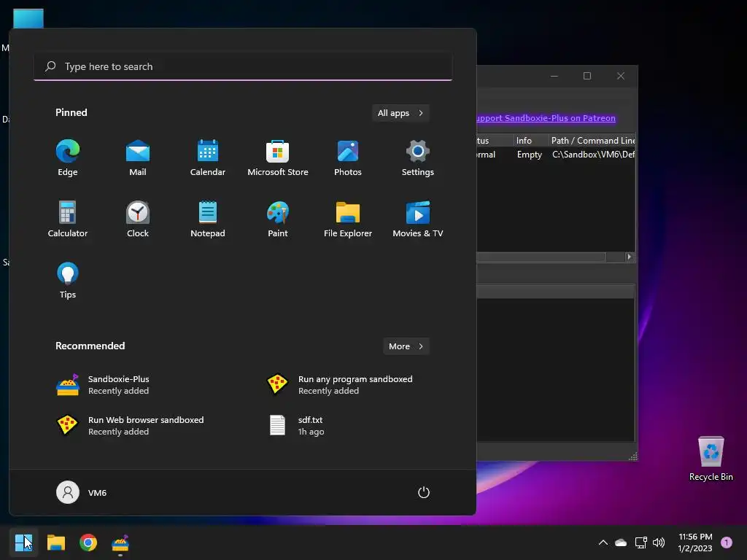Open the Clock app

point(138,219)
